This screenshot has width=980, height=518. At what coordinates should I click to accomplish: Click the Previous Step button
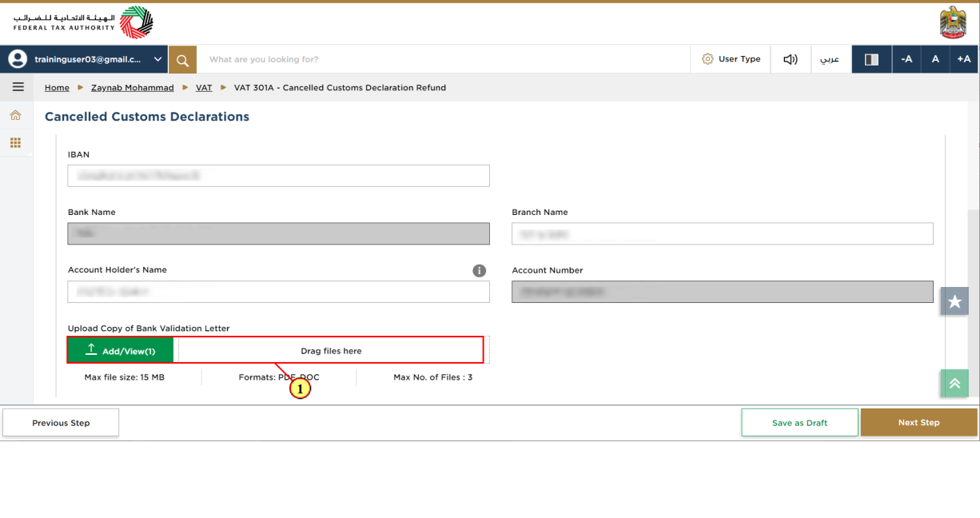(x=61, y=423)
